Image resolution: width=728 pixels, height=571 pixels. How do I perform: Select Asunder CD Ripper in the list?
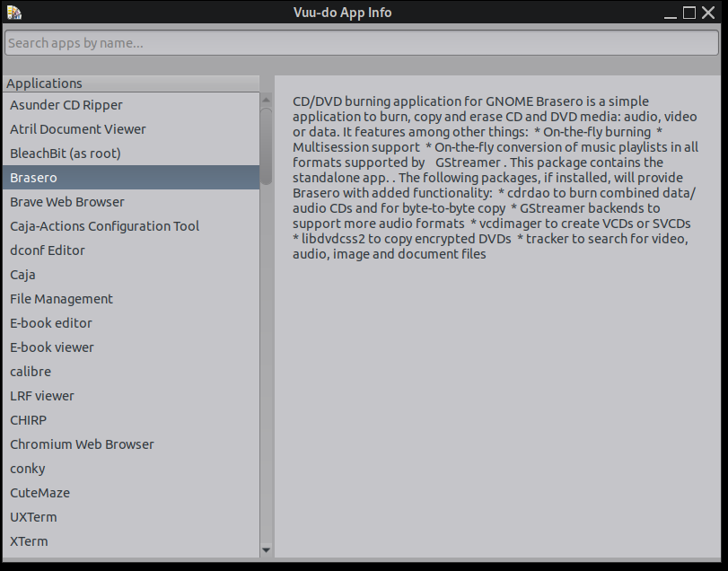point(131,105)
